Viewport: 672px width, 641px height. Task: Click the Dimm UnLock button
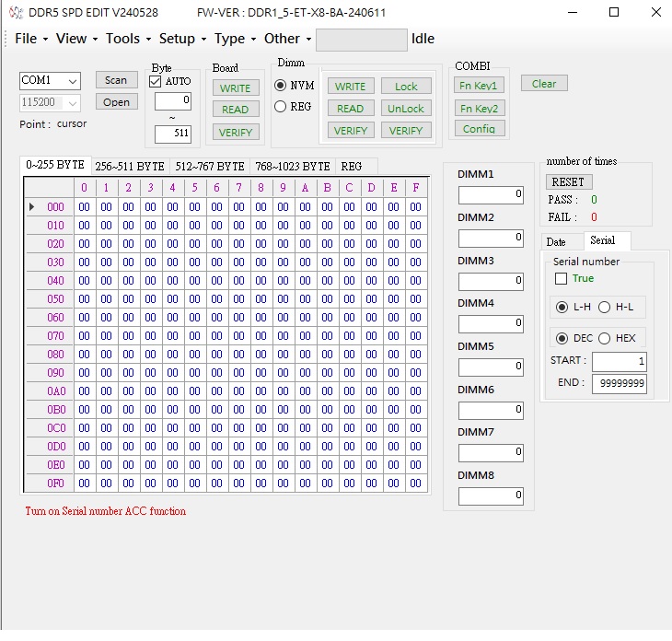(x=406, y=109)
